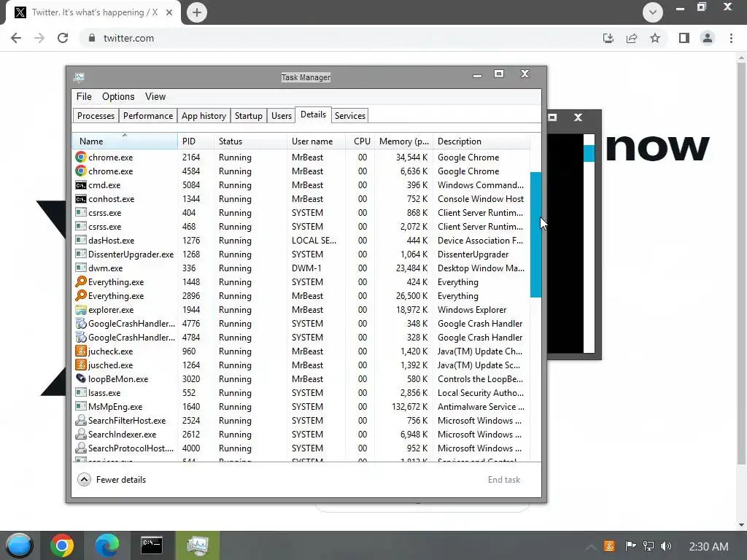Sort by the Description column header
The image size is (747, 560).
pyautogui.click(x=481, y=141)
